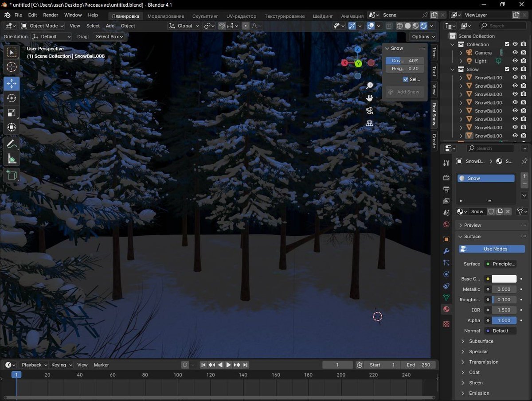Switch to the UV-редактор workspace tab
This screenshot has width=532, height=401.
click(x=241, y=16)
